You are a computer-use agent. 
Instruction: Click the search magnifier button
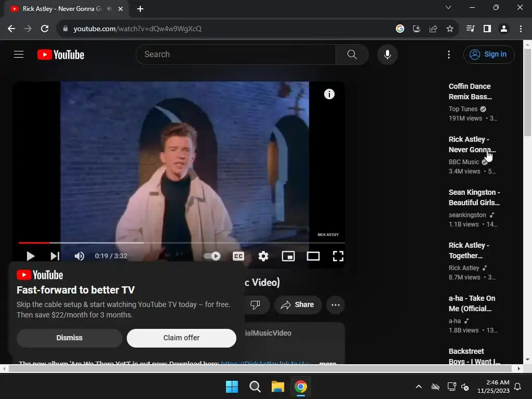(x=352, y=54)
